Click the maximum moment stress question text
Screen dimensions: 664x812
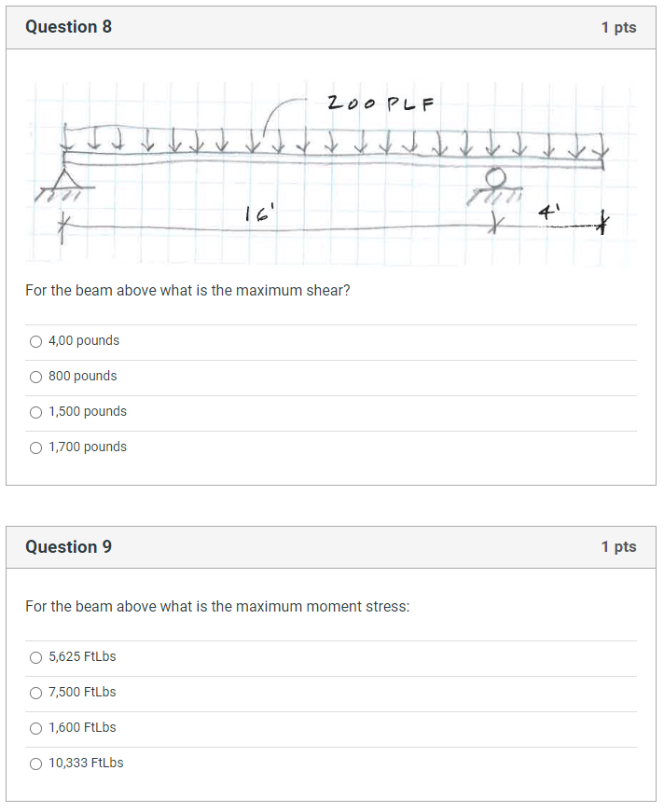click(218, 606)
